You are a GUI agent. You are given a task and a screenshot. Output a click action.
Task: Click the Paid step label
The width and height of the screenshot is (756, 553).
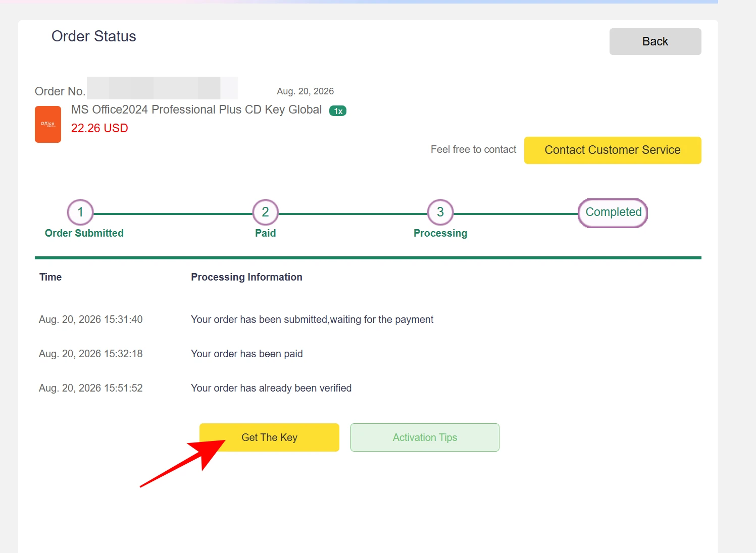265,233
